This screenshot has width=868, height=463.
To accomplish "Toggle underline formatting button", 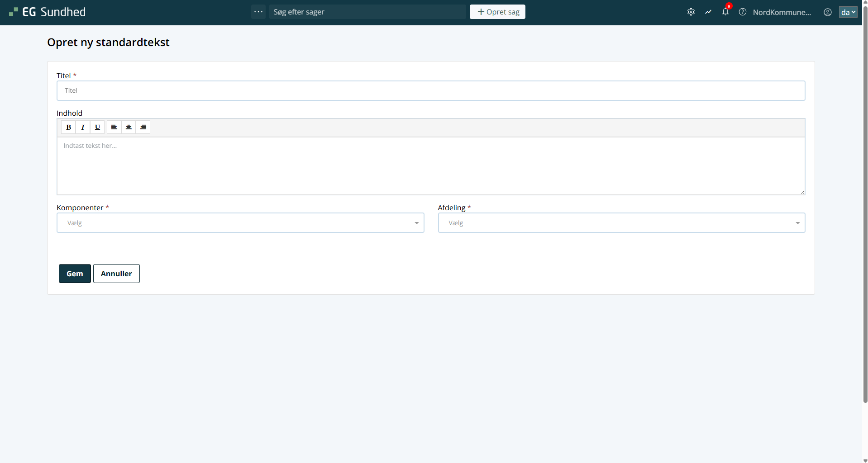I will pos(97,128).
